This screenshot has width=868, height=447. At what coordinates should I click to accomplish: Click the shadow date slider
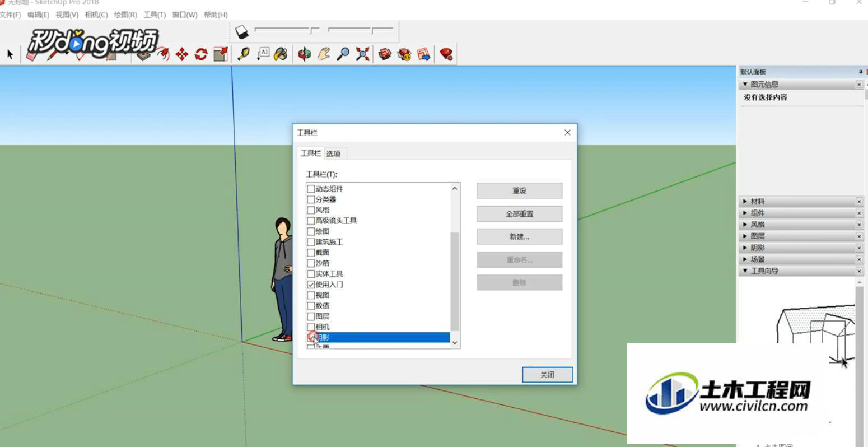(x=287, y=30)
